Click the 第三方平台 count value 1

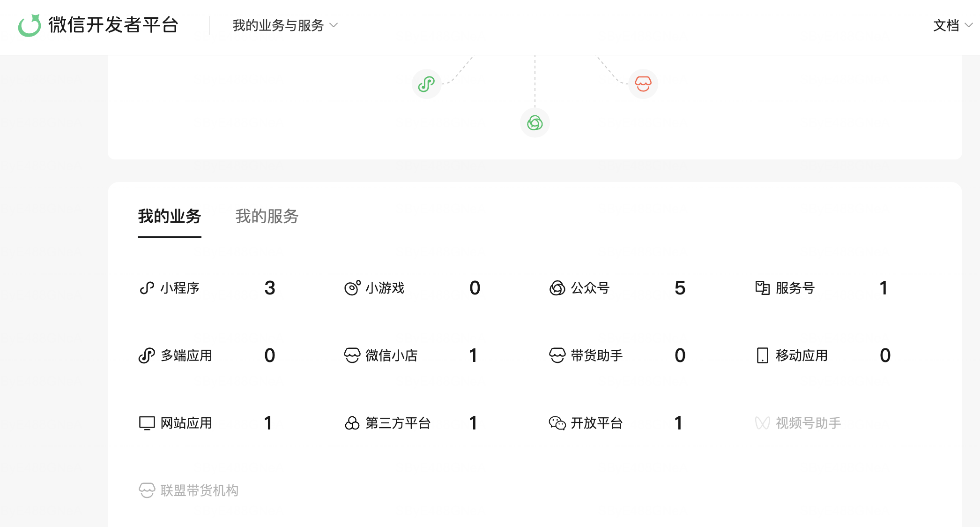tap(473, 423)
